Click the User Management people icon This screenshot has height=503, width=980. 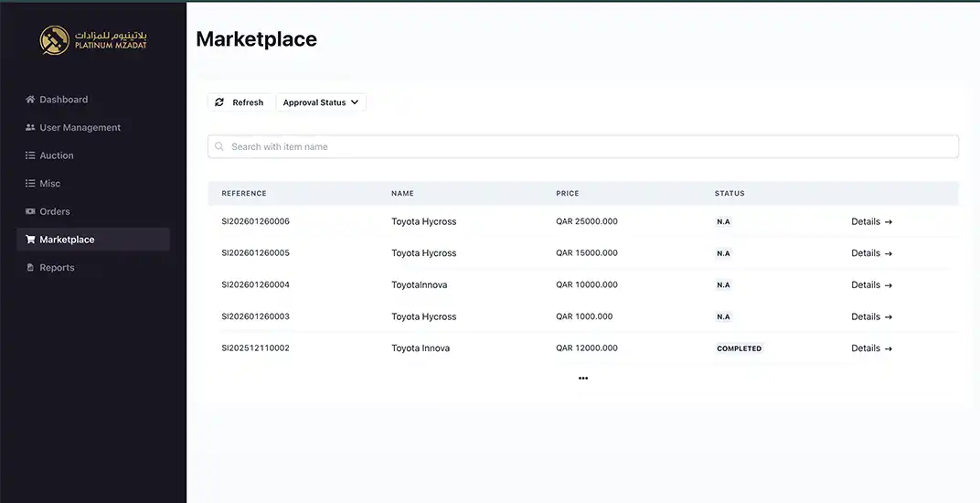pos(30,128)
